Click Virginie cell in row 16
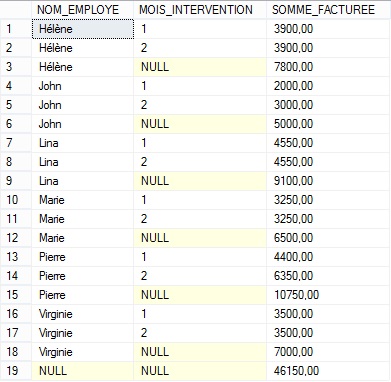 coord(83,314)
